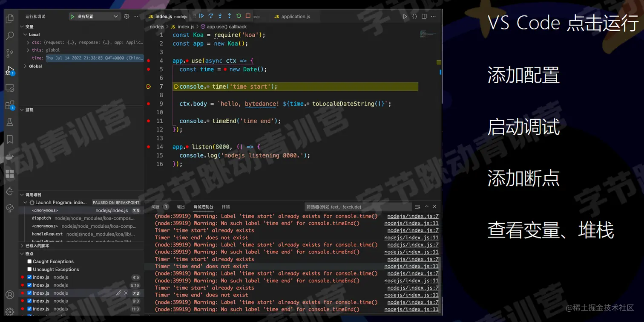Image resolution: width=644 pixels, height=322 pixels.
Task: Open the Remote Explorer view
Action: coord(9,88)
